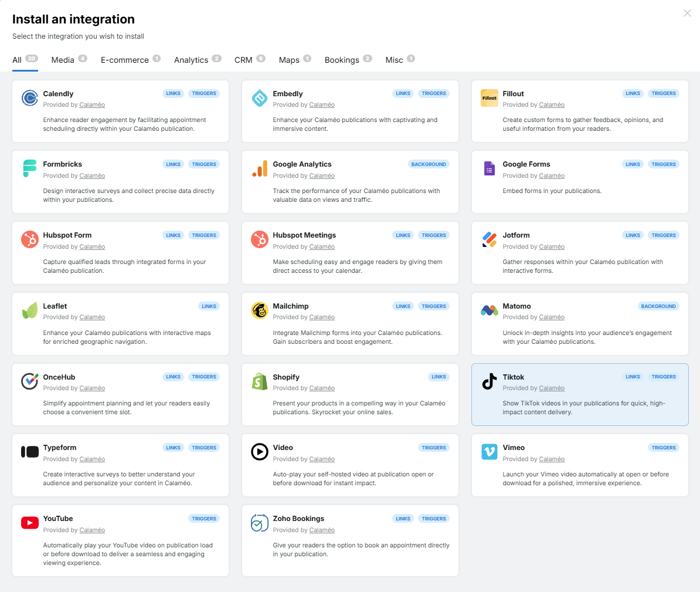Select the Shopify bag icon
Image resolution: width=700 pixels, height=592 pixels.
[x=259, y=381]
